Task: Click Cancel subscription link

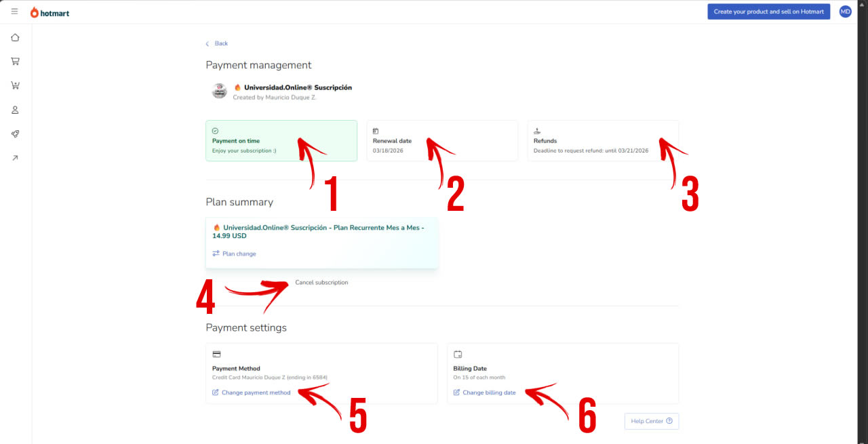Action: click(321, 283)
